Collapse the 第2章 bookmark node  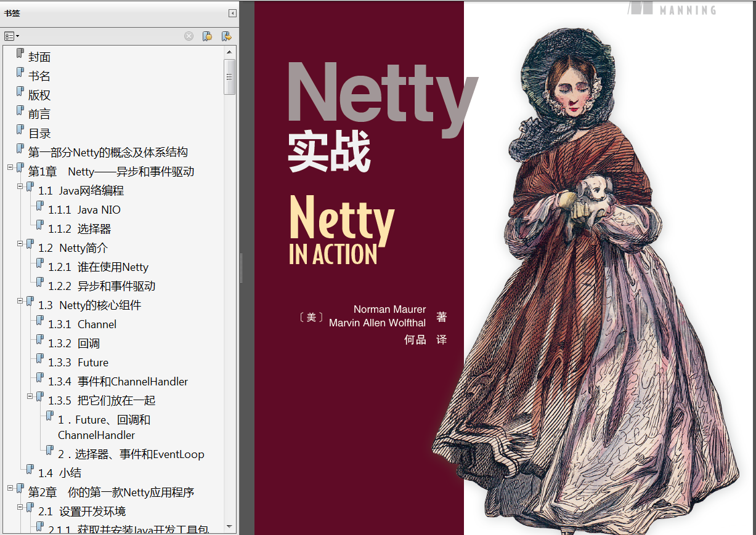point(10,488)
